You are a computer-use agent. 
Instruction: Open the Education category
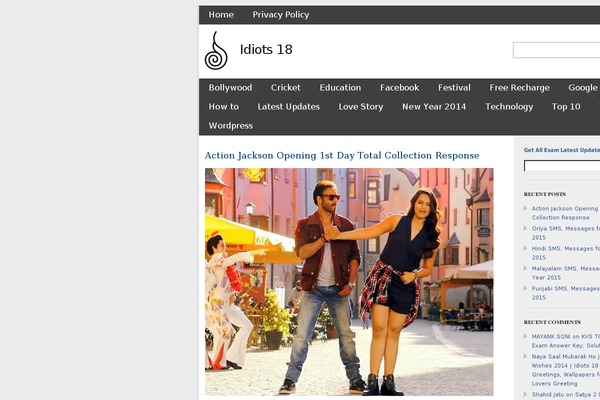[x=340, y=88]
